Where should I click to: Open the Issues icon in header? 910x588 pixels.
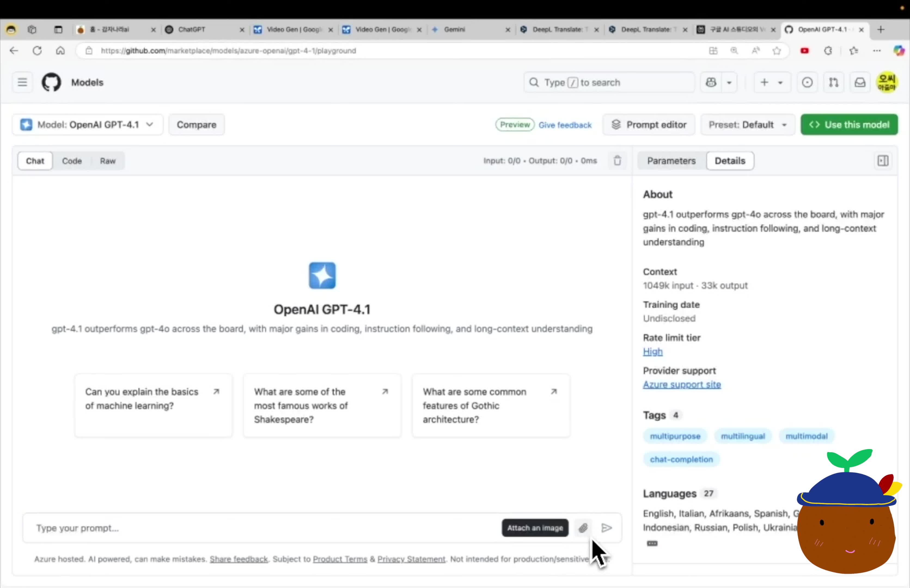(807, 82)
